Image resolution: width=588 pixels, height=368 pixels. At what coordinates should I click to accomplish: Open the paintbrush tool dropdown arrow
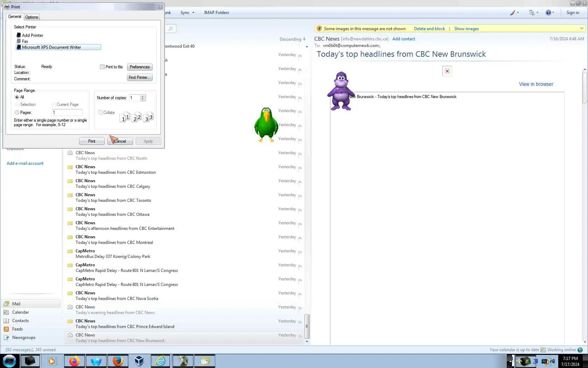(x=518, y=13)
